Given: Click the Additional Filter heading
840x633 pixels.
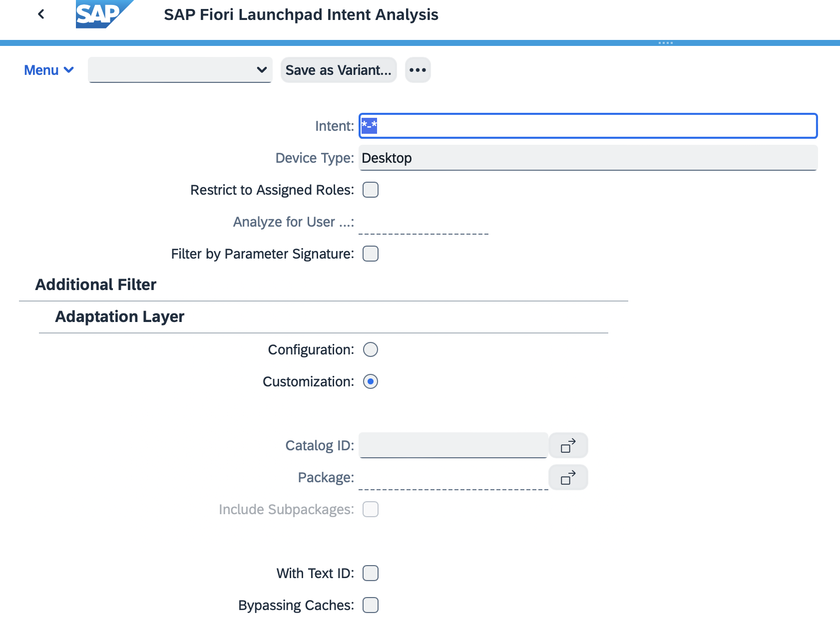Looking at the screenshot, I should (x=96, y=285).
